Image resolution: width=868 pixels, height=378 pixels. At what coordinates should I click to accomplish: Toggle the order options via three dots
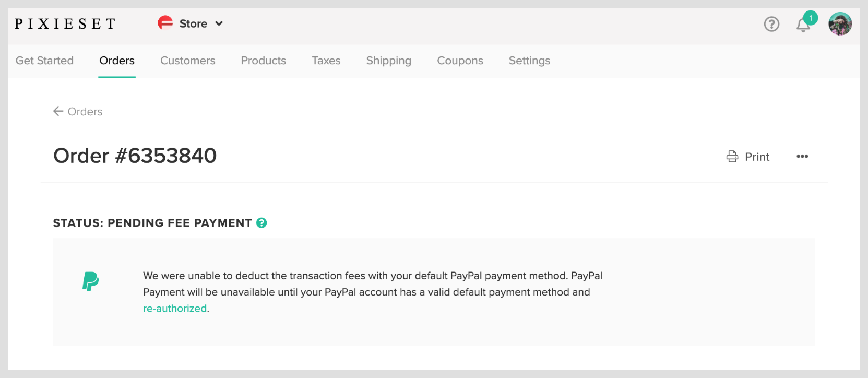tap(802, 156)
